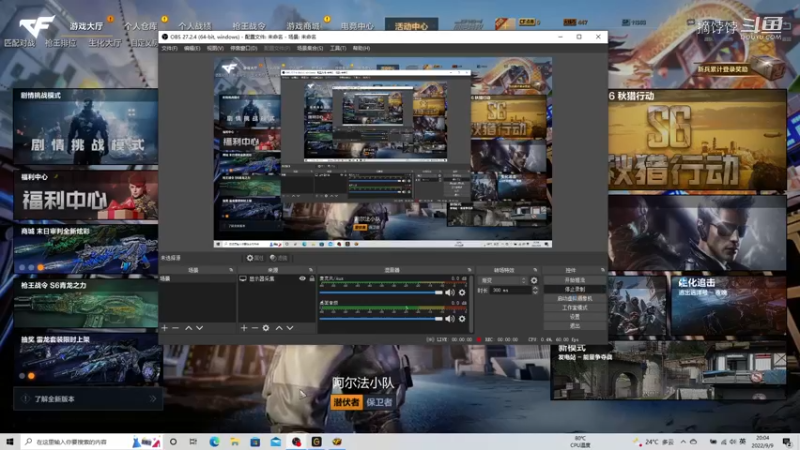The width and height of the screenshot is (800, 450).
Task: Open transition properties gear icon
Action: 534,280
